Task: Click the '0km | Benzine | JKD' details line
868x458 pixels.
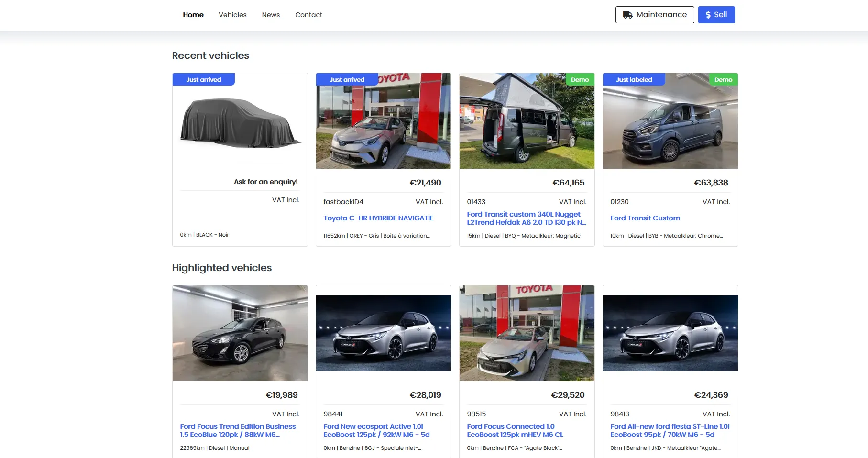Action: 665,448
